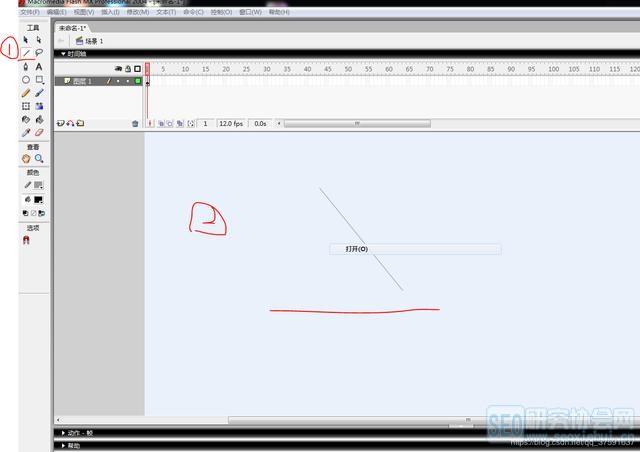Select the Ink Bottle tool
640x452 pixels.
click(26, 120)
